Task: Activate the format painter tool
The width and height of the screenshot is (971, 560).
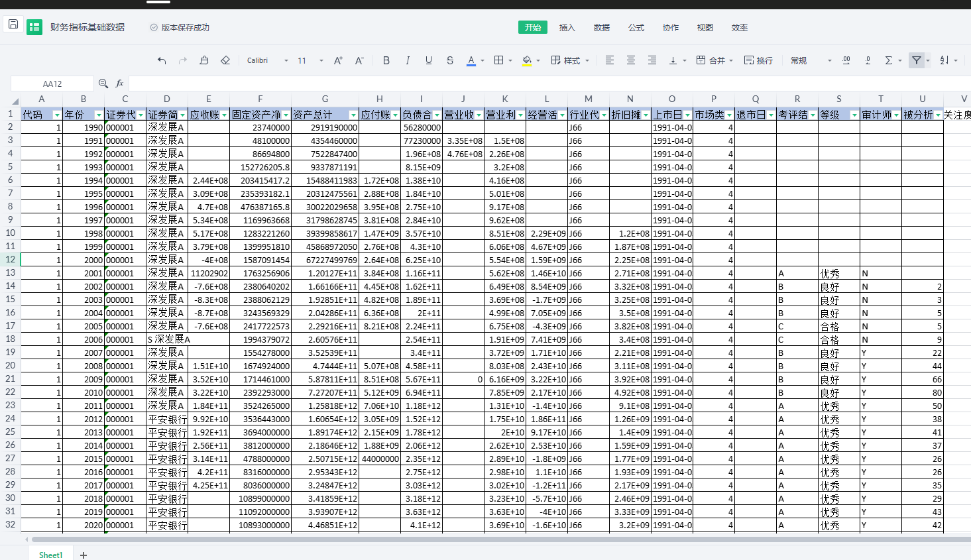Action: 204,60
